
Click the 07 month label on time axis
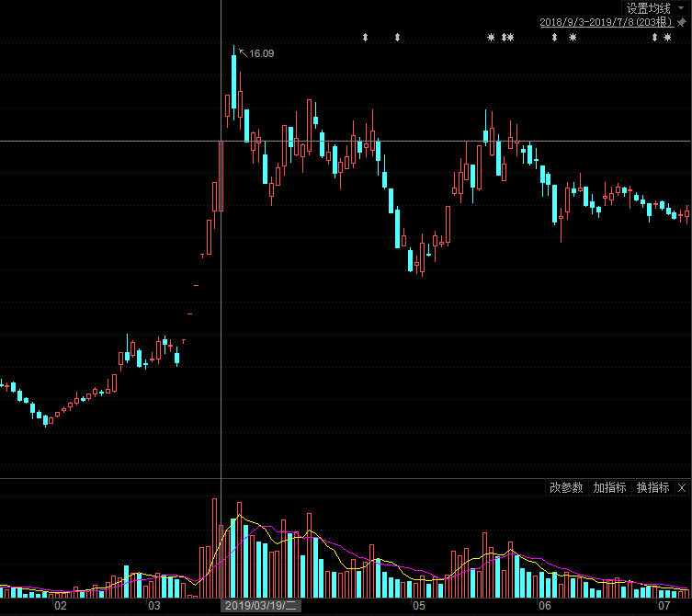[664, 605]
